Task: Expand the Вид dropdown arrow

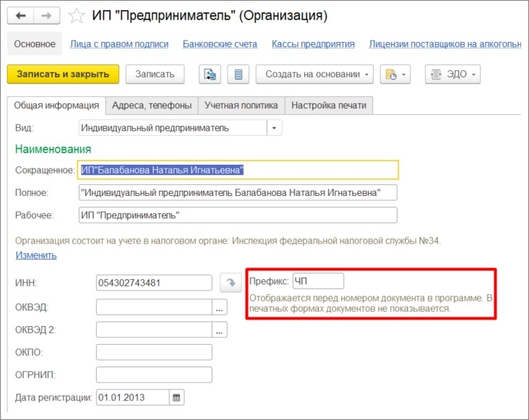Action: [275, 128]
